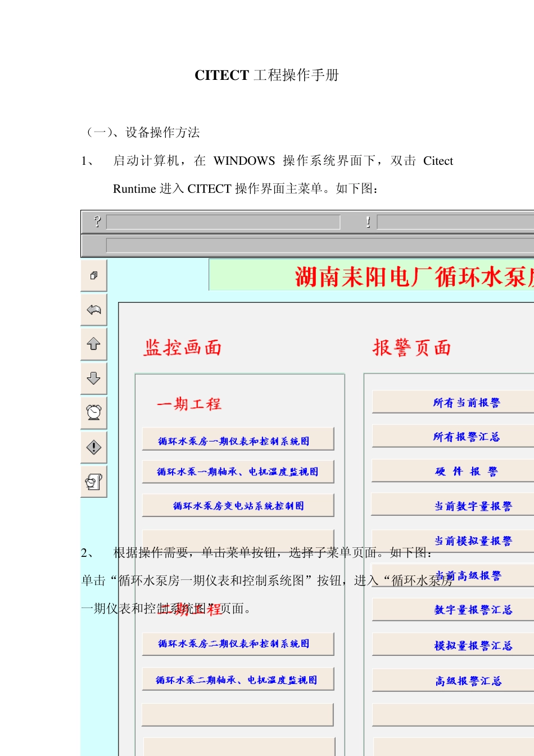Click the 报警页面 heading

click(412, 348)
